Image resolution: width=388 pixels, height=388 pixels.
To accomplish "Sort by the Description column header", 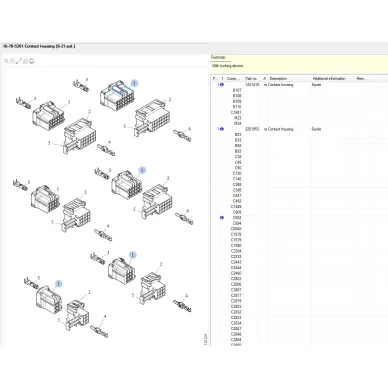I will point(278,78).
